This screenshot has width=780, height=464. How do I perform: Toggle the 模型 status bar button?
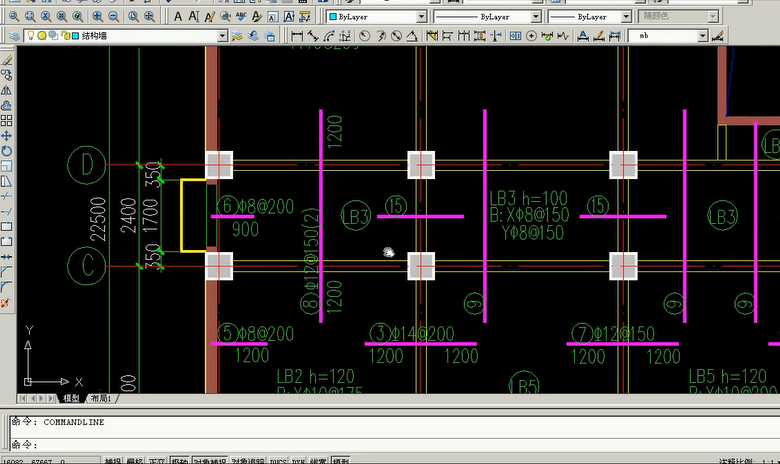coord(340,460)
